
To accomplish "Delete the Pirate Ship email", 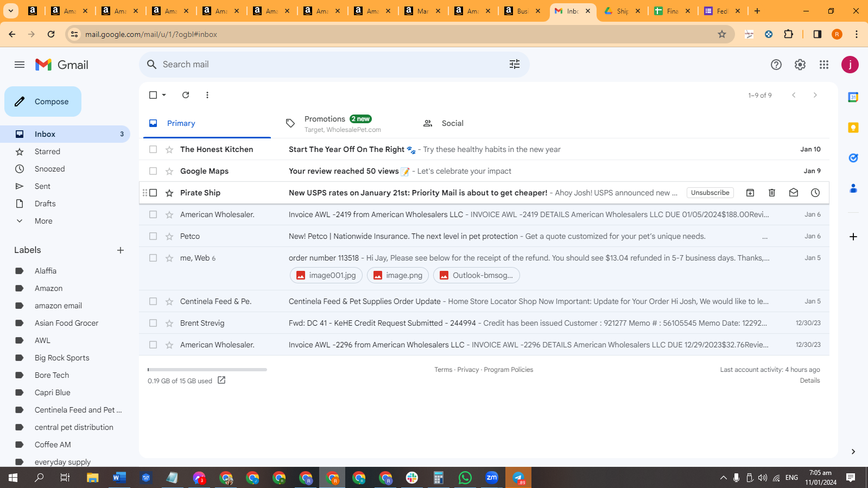I will (x=772, y=193).
